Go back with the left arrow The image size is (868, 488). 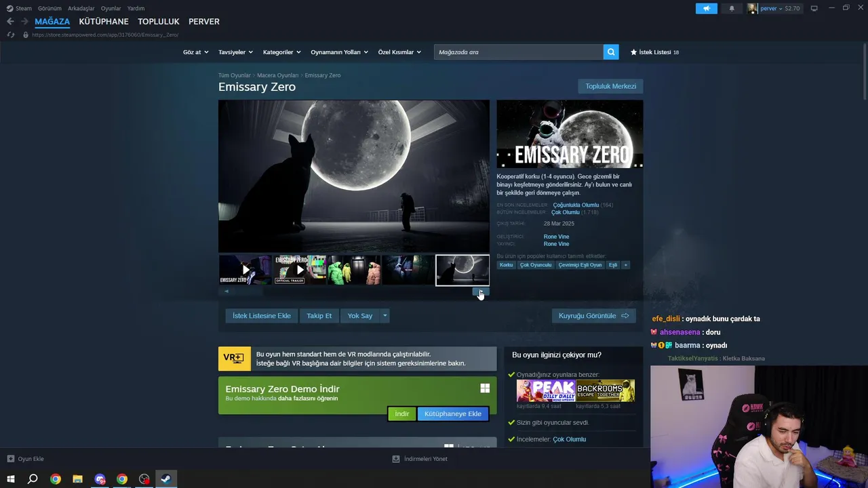[x=10, y=22]
